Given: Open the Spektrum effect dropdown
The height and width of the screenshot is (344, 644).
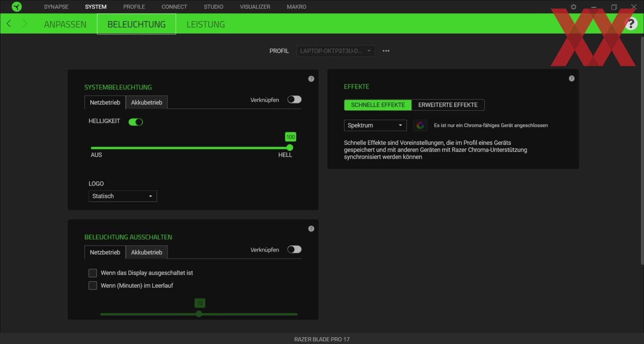Looking at the screenshot, I should coord(375,125).
